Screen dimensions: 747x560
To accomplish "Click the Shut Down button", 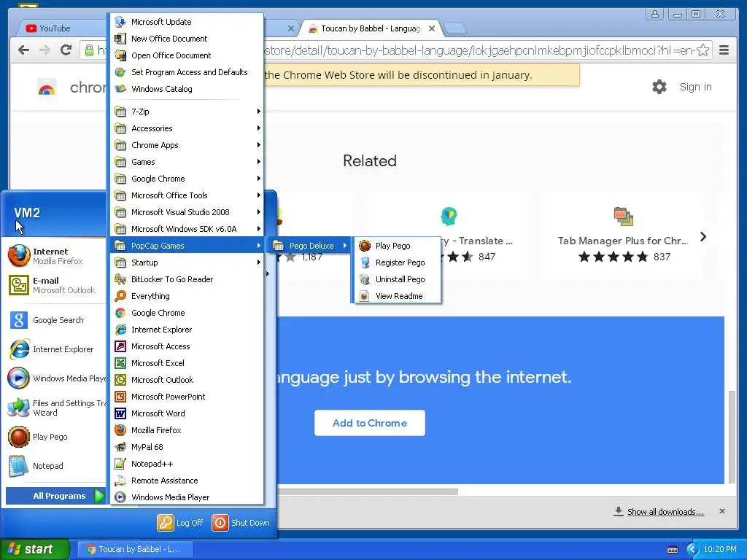I will [x=241, y=523].
